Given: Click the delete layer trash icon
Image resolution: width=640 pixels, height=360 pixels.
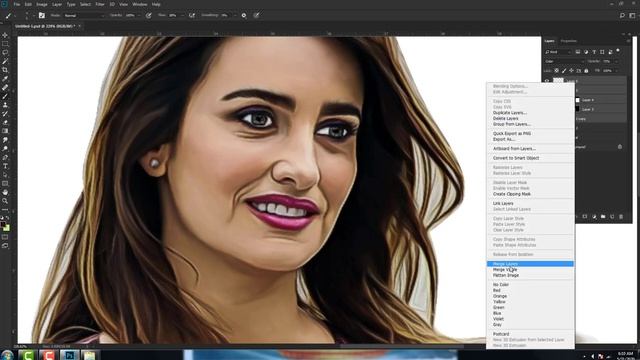Looking at the screenshot, I should 621,217.
